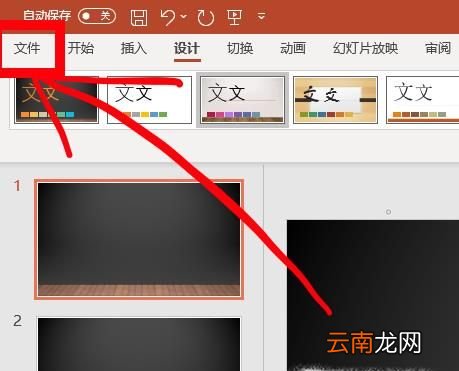Apply the plain white theme thumbnail

pos(149,100)
